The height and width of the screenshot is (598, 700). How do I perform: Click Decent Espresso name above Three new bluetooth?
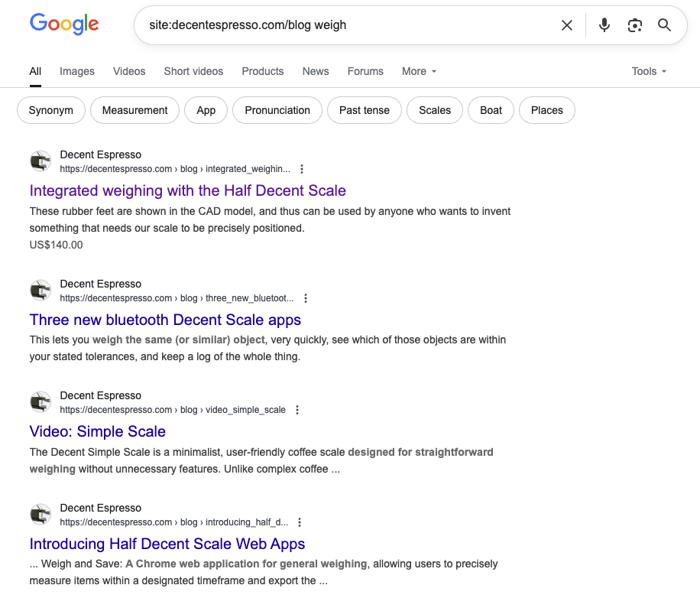[x=100, y=284]
